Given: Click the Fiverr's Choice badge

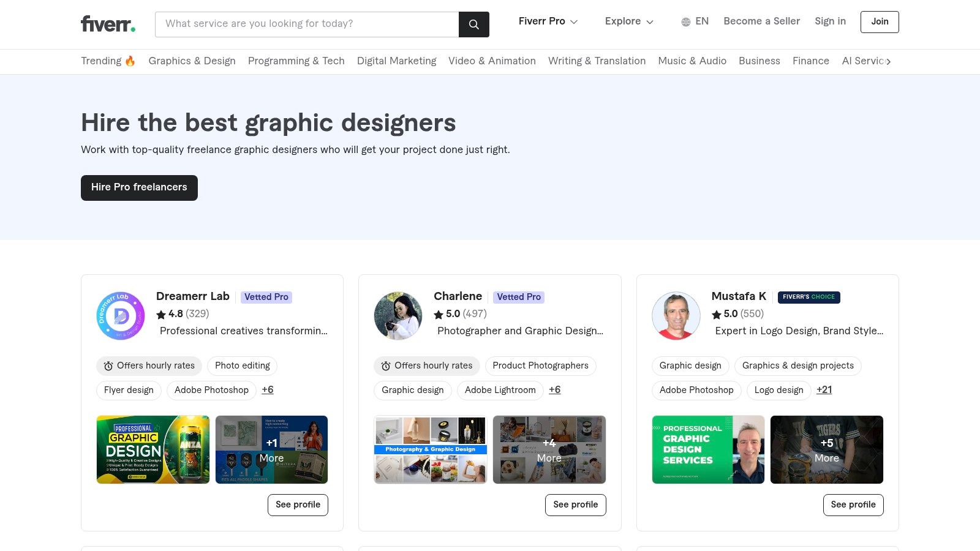Looking at the screenshot, I should [809, 297].
